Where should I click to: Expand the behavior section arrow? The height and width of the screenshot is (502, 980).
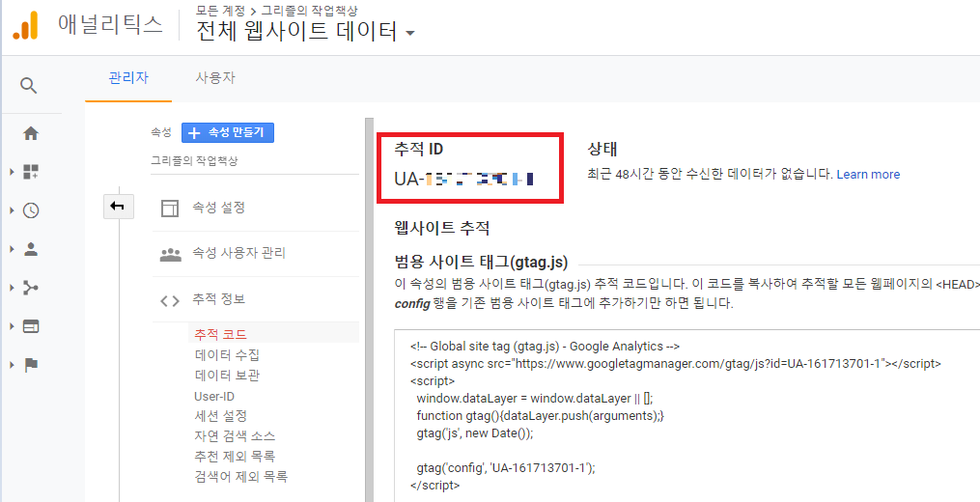[12, 326]
